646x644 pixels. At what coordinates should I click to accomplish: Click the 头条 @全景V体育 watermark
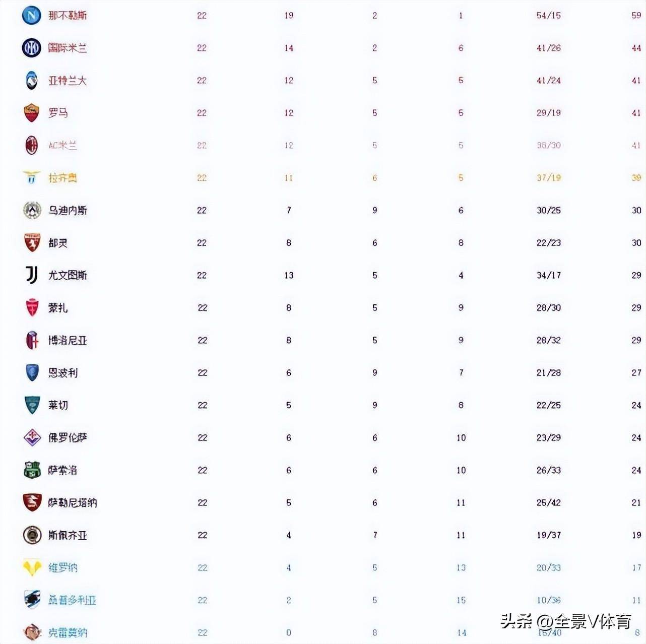click(x=566, y=621)
